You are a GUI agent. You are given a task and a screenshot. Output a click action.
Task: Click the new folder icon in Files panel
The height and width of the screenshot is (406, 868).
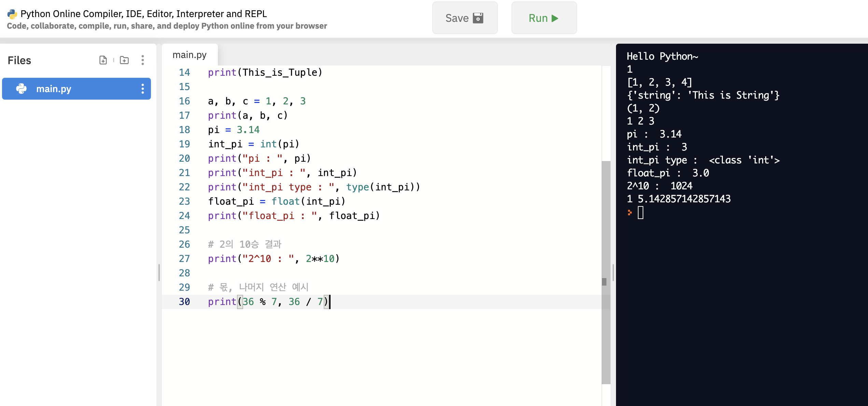124,60
